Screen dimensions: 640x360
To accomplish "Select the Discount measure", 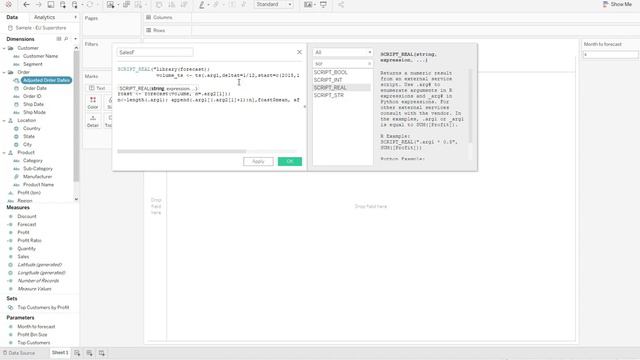I will tap(27, 216).
